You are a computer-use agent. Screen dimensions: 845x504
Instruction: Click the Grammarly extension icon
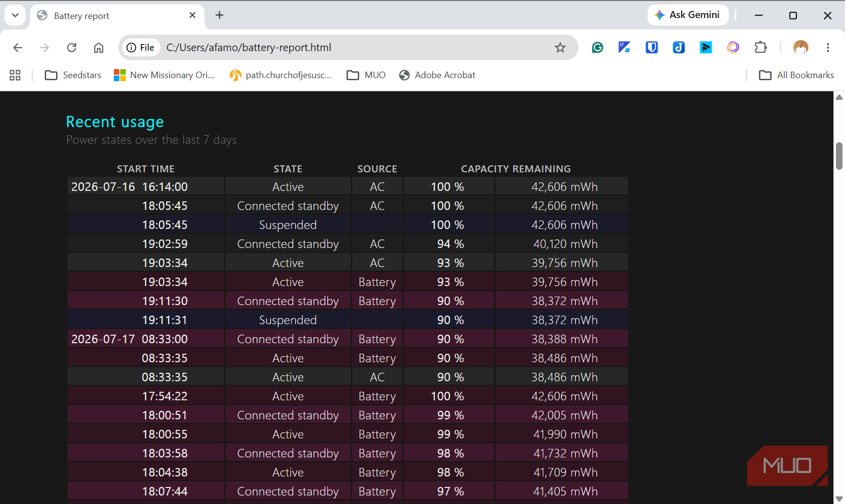pyautogui.click(x=597, y=48)
